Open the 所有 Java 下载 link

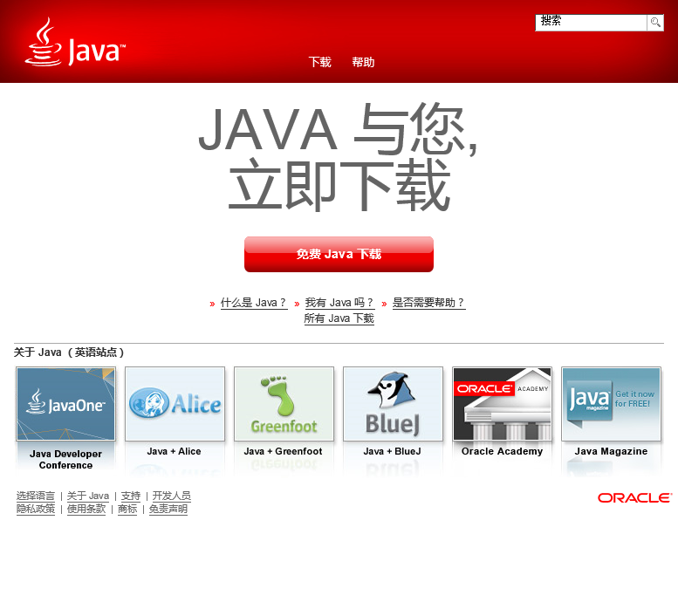pos(339,318)
